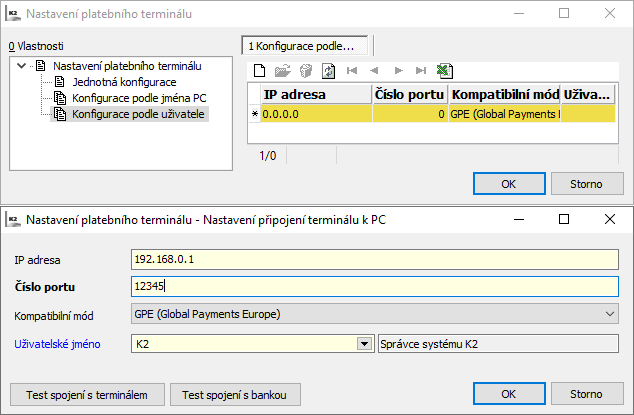The image size is (634, 415).
Task: Select Konfigurace podle jména PC item
Action: click(x=139, y=98)
